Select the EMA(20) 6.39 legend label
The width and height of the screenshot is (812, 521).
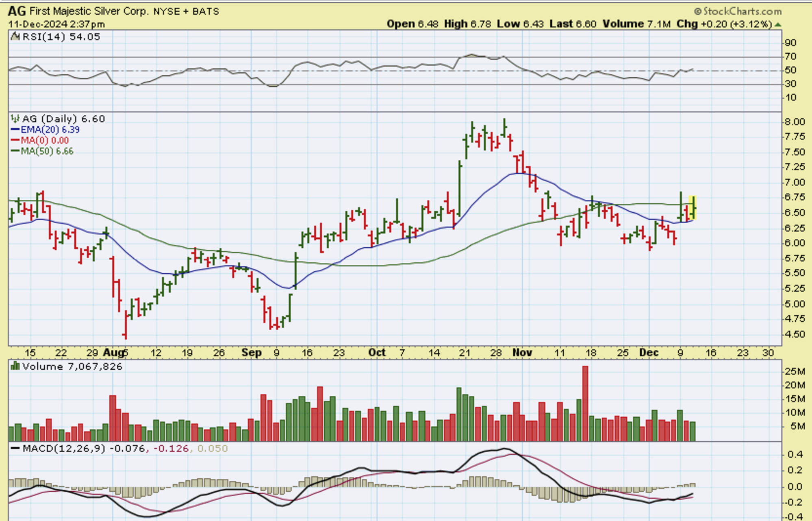(x=50, y=130)
